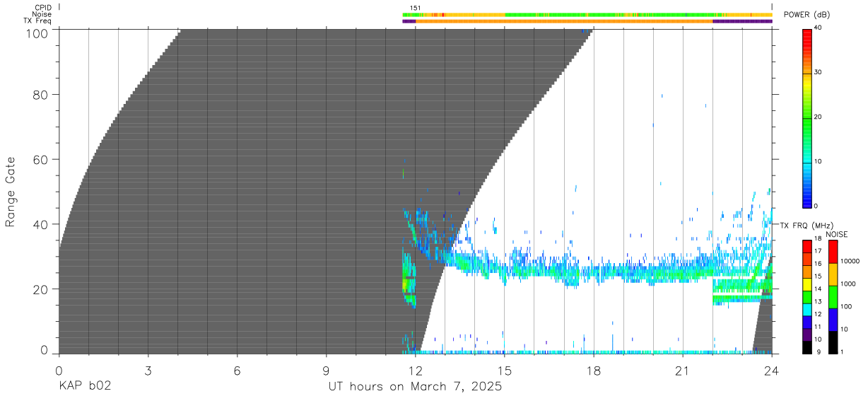Click the black 9-10 MHz TX FRQ swatch

coord(807,347)
